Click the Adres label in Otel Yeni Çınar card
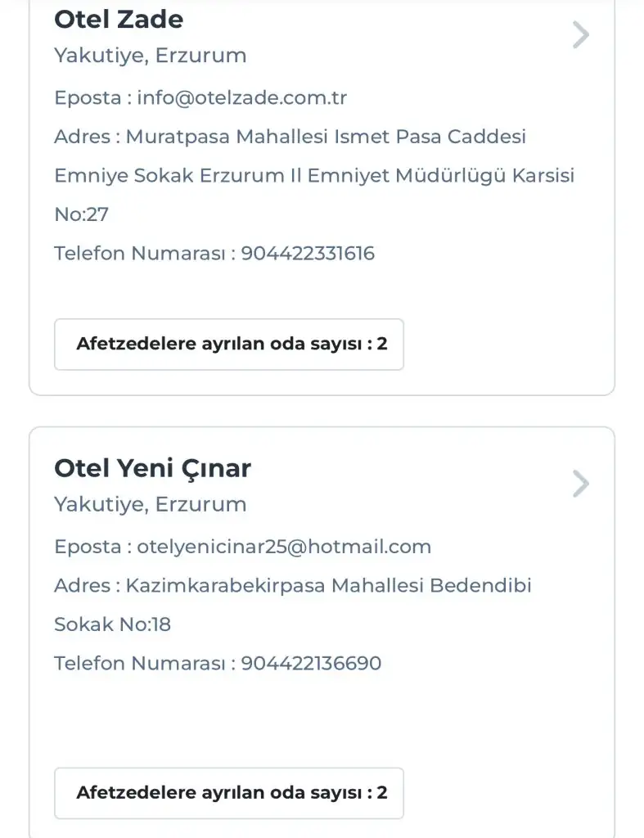The height and width of the screenshot is (838, 644). (x=82, y=586)
